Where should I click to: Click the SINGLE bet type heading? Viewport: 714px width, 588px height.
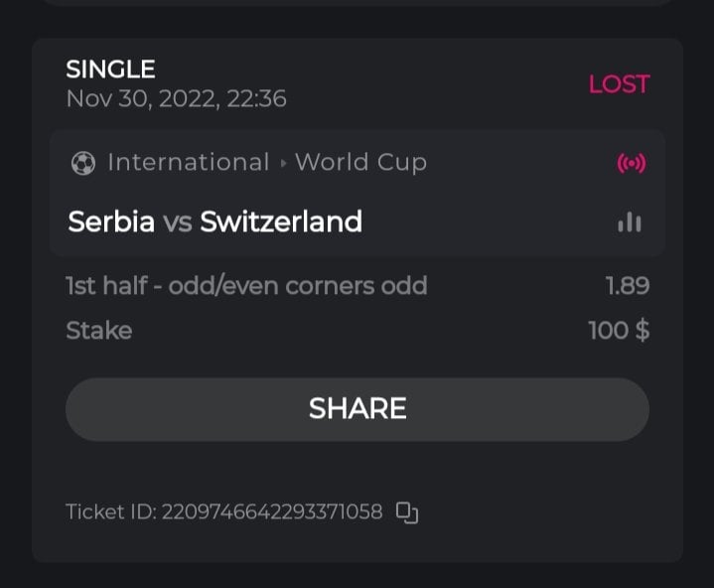[110, 70]
